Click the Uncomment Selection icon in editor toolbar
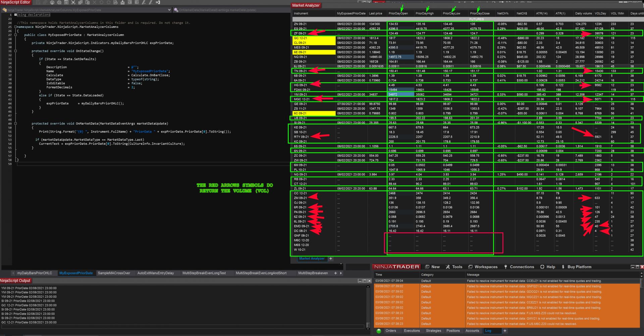Image resolution: width=644 pixels, height=336 pixels. 151,2
